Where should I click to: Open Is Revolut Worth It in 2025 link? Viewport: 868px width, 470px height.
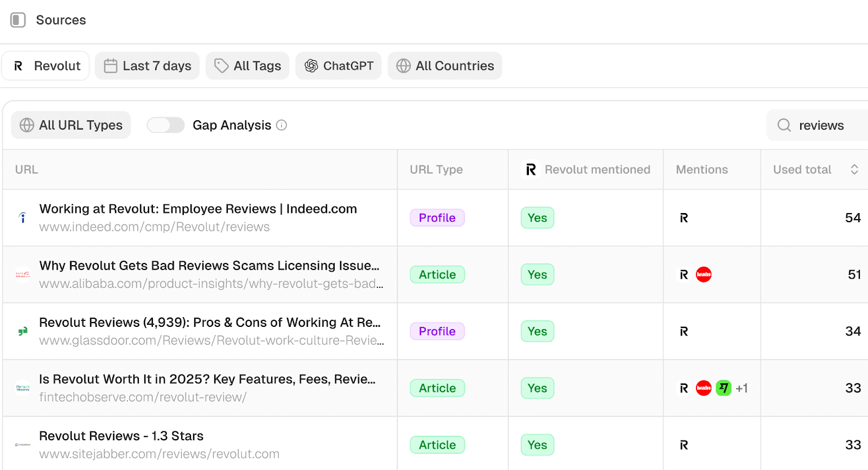click(x=207, y=379)
